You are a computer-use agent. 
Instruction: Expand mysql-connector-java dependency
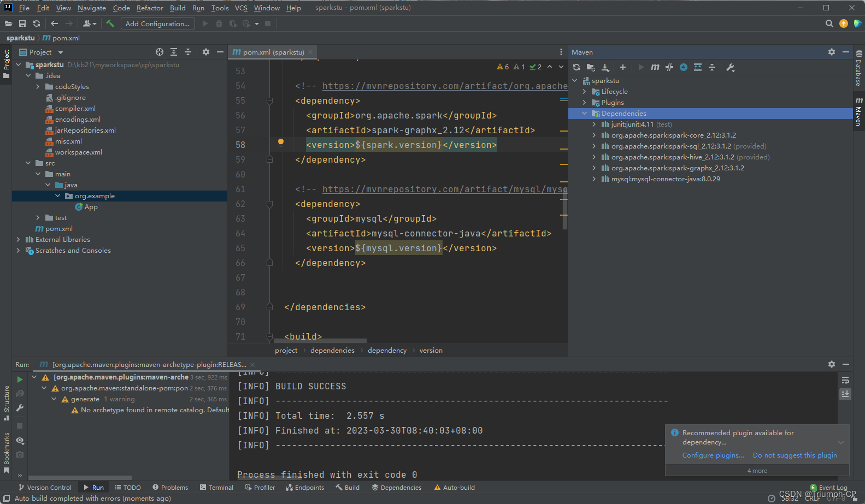click(x=594, y=179)
